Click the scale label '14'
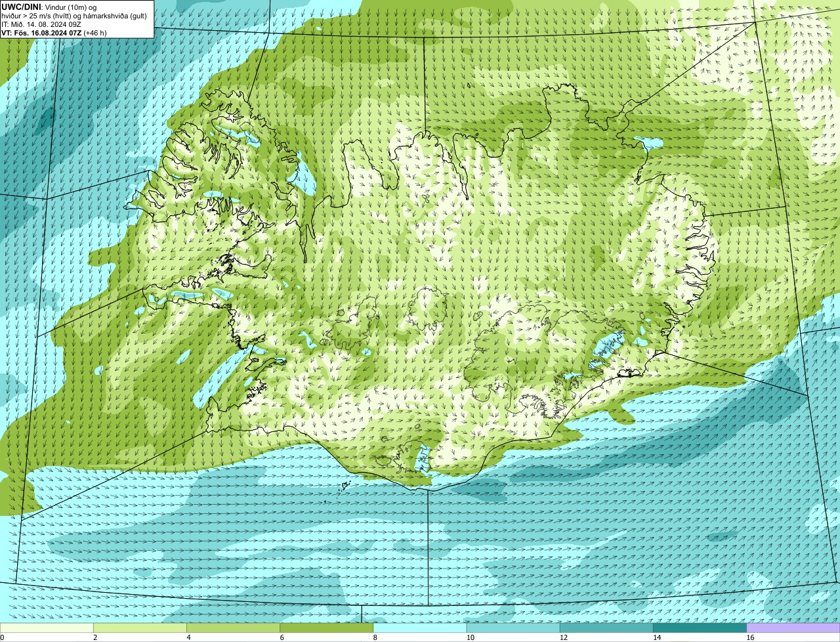Viewport: 840px width, 642px height. (657, 637)
